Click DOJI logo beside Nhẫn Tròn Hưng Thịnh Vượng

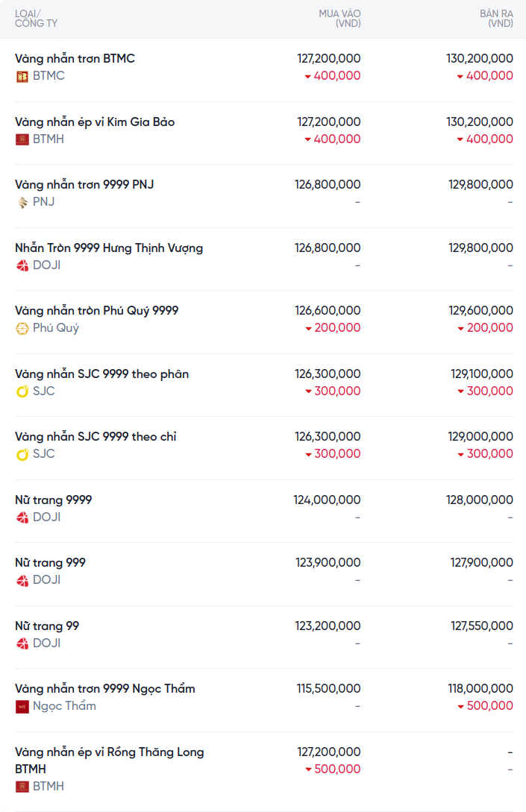[x=22, y=265]
